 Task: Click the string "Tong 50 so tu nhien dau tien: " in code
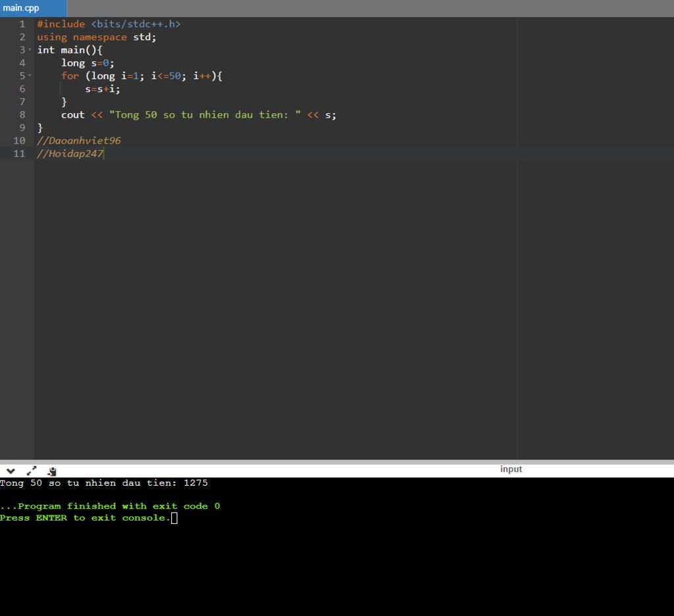click(x=205, y=115)
